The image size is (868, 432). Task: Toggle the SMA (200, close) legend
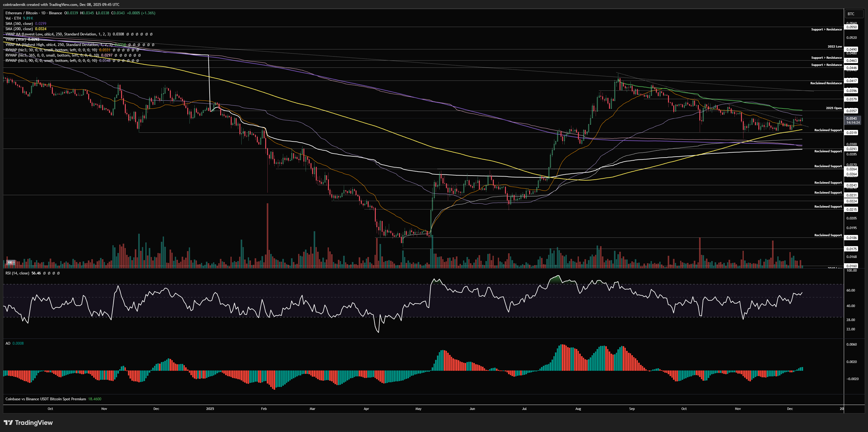[19, 29]
